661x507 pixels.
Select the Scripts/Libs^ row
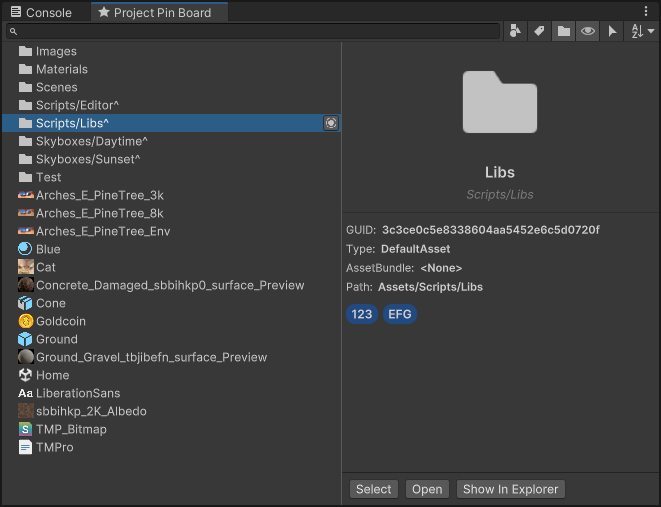(x=171, y=123)
